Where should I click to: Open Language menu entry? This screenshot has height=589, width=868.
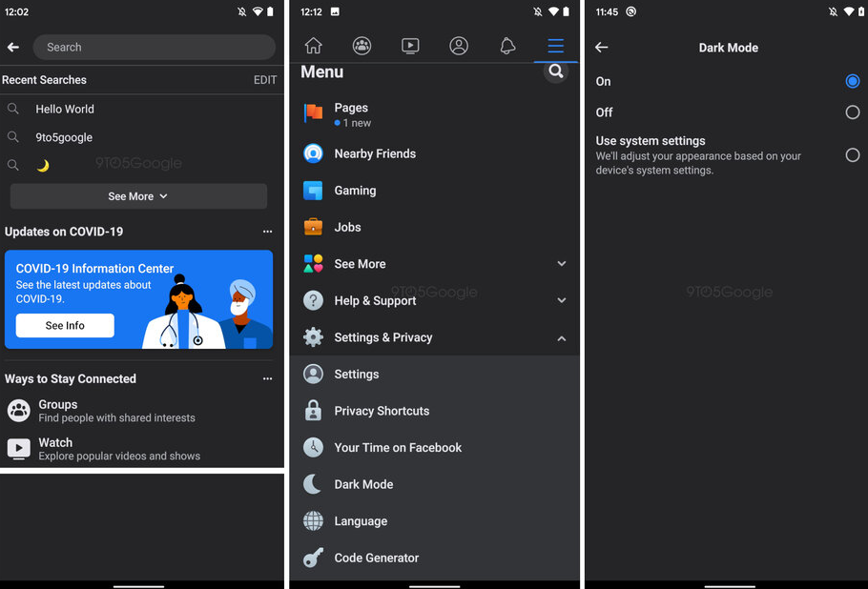click(x=435, y=521)
